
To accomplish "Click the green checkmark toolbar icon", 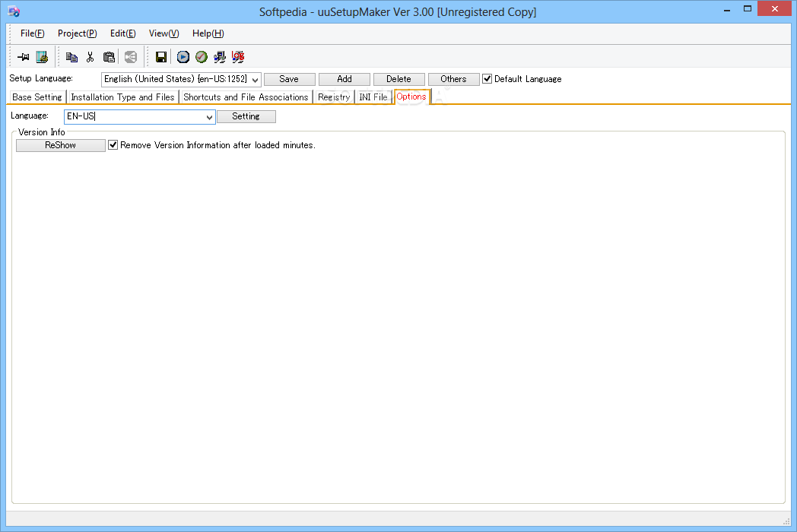I will click(202, 57).
